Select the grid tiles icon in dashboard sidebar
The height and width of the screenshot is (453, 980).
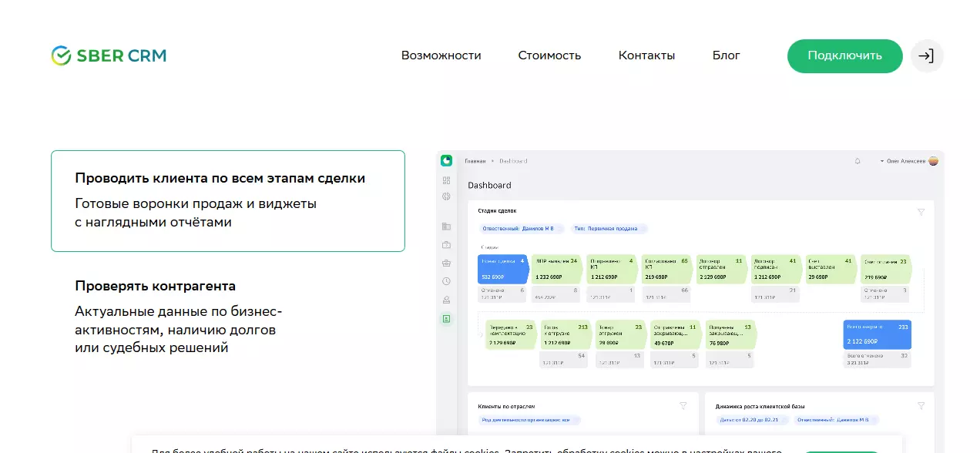pos(446,180)
